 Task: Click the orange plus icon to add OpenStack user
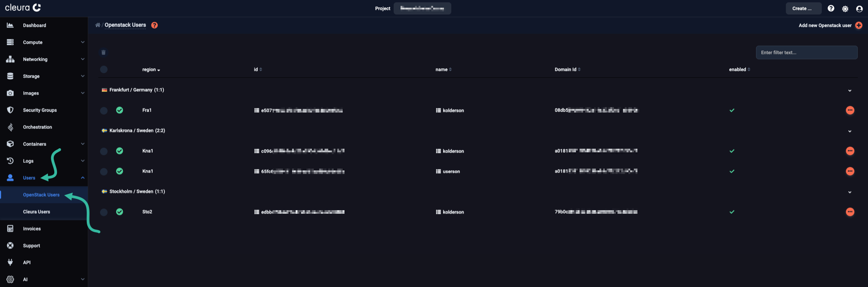tap(859, 25)
